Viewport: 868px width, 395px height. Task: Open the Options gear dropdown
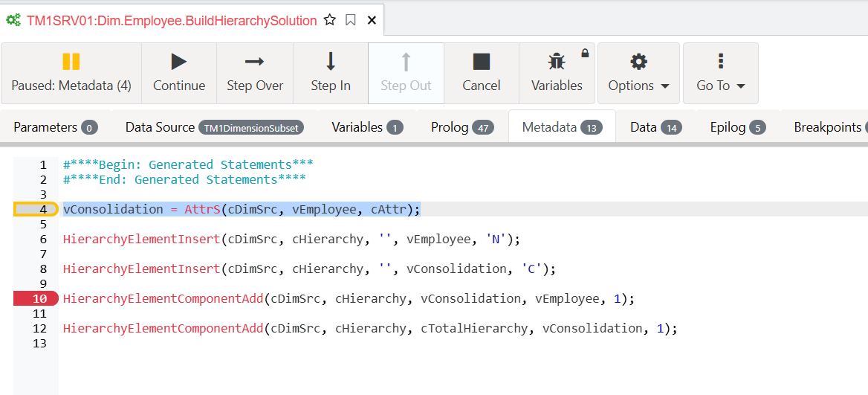(639, 73)
